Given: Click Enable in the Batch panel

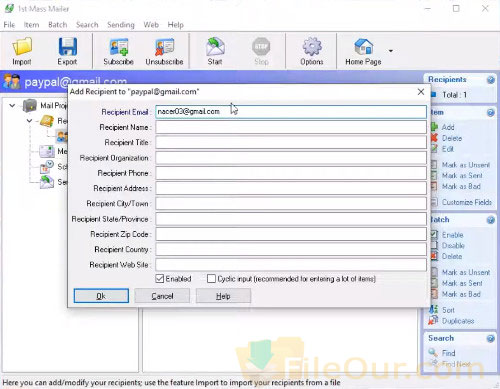Looking at the screenshot, I should 453,235.
